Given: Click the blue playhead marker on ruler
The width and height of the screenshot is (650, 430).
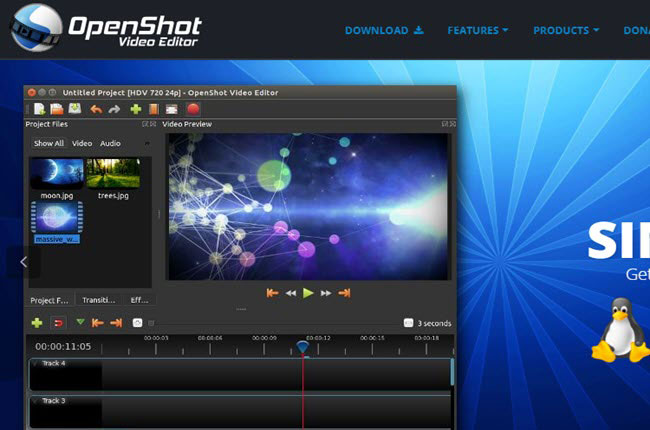Looking at the screenshot, I should coord(303,347).
